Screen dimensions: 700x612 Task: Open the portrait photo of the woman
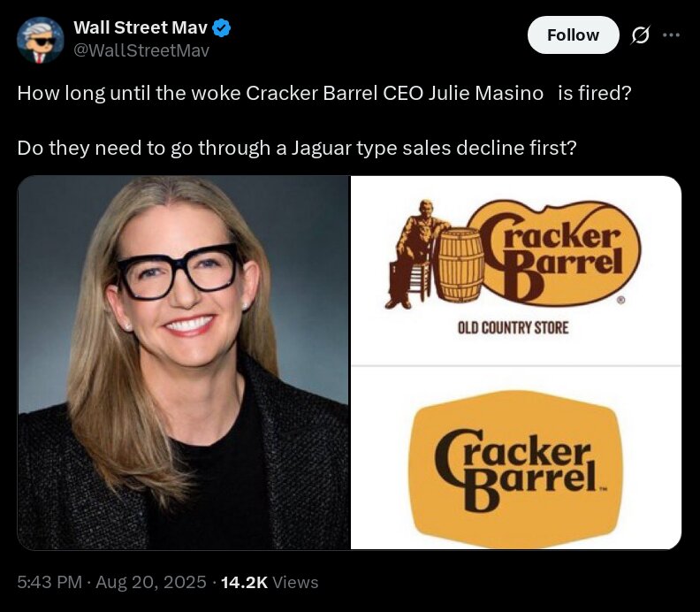[183, 363]
